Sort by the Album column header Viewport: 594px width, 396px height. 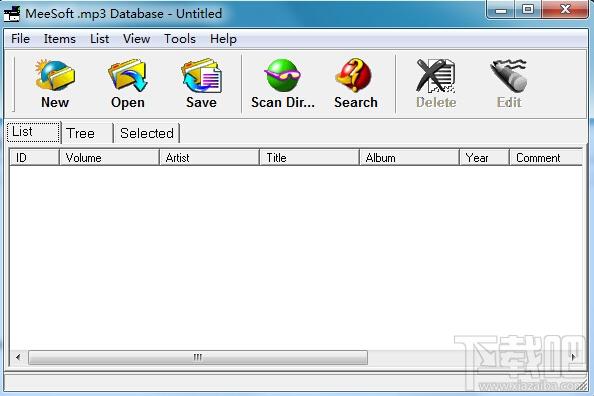point(409,157)
